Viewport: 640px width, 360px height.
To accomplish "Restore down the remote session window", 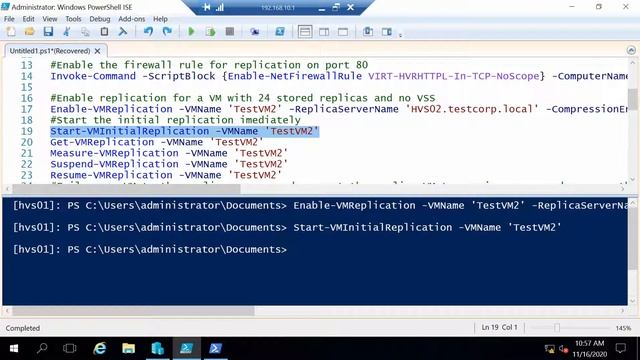I will tap(336, 7).
